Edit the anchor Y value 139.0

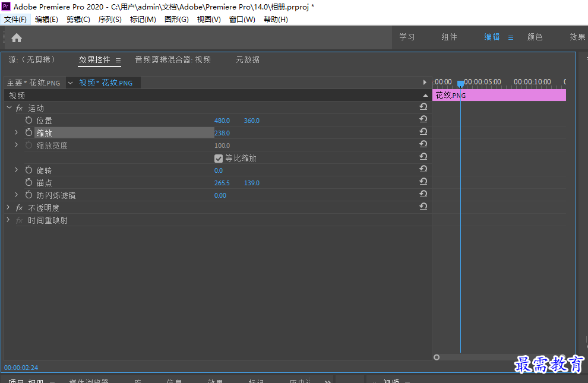[252, 183]
